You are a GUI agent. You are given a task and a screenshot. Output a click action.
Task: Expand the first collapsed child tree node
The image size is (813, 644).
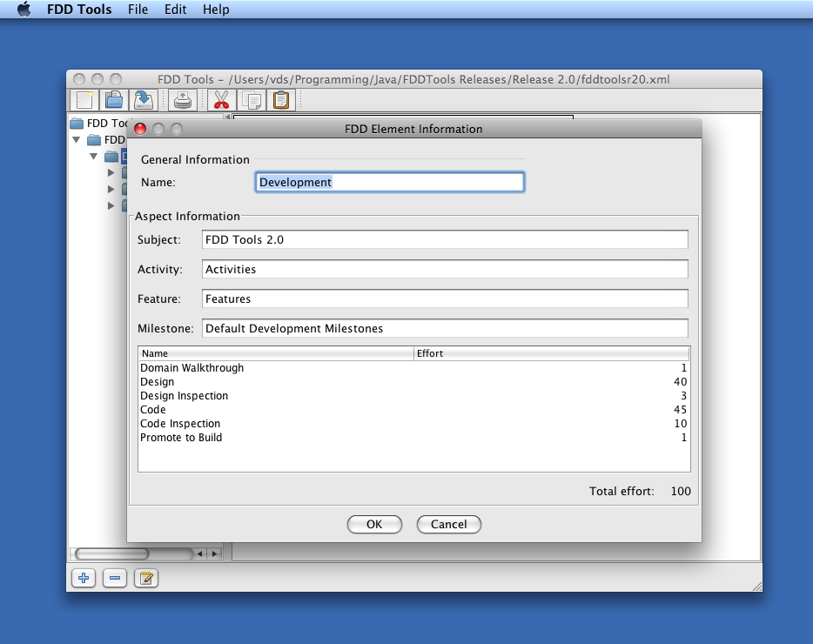111,172
